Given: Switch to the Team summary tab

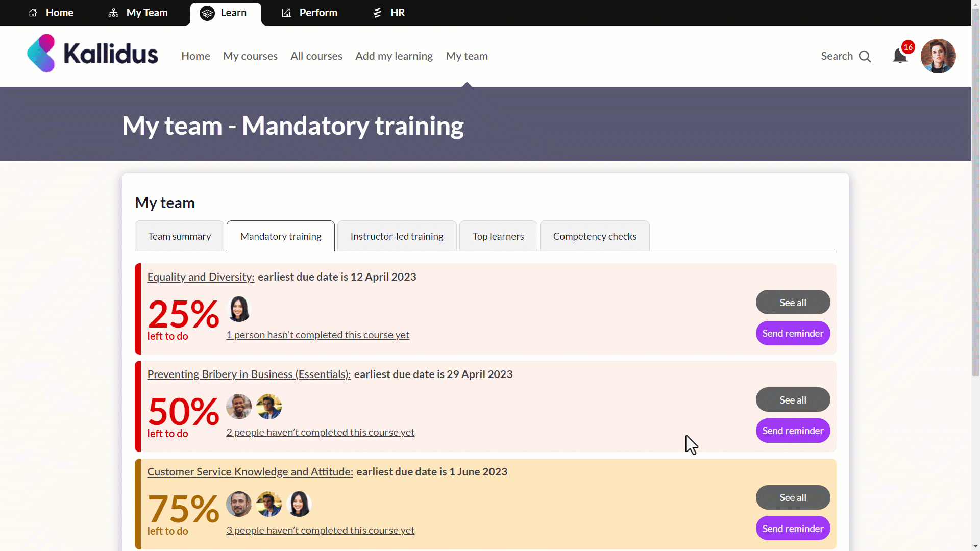Looking at the screenshot, I should coord(179,236).
